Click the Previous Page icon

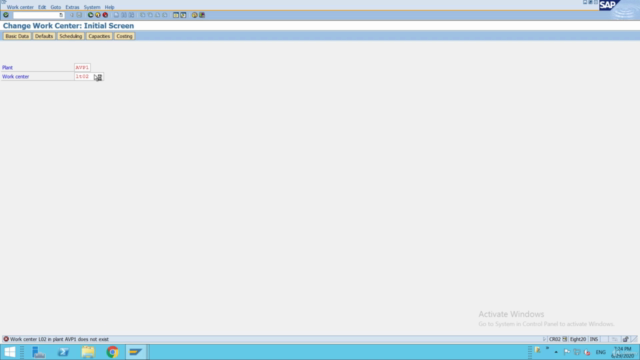(150, 15)
